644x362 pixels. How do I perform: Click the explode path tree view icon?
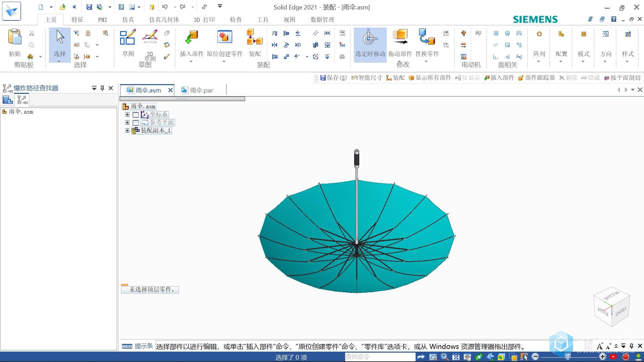point(22,100)
